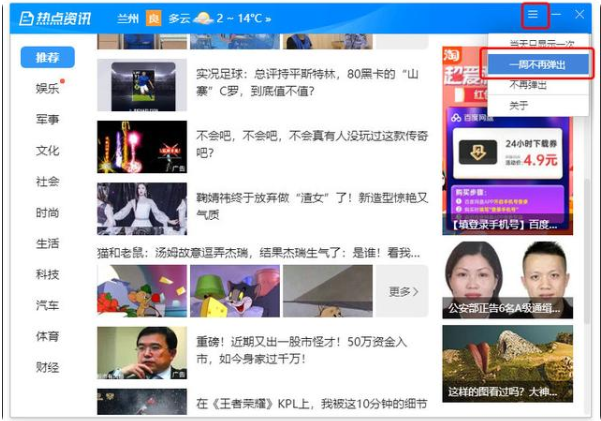This screenshot has width=601, height=421.
Task: Open the hamburger menu in title bar
Action: tap(534, 16)
